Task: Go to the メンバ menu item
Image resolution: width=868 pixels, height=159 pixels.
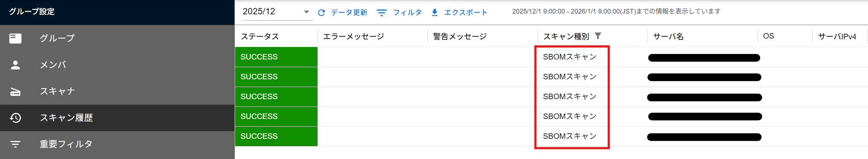Action: click(x=53, y=65)
